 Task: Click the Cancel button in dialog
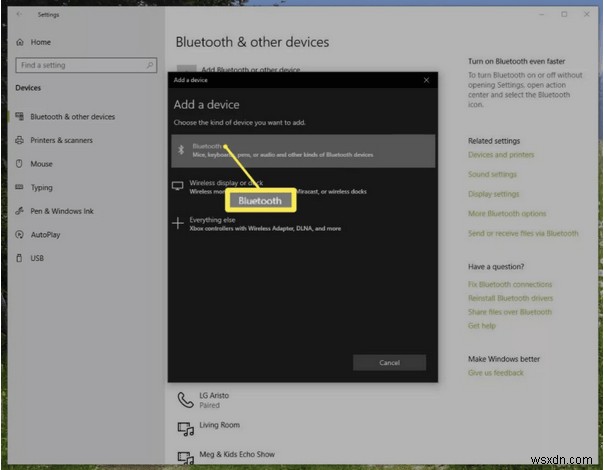click(389, 363)
